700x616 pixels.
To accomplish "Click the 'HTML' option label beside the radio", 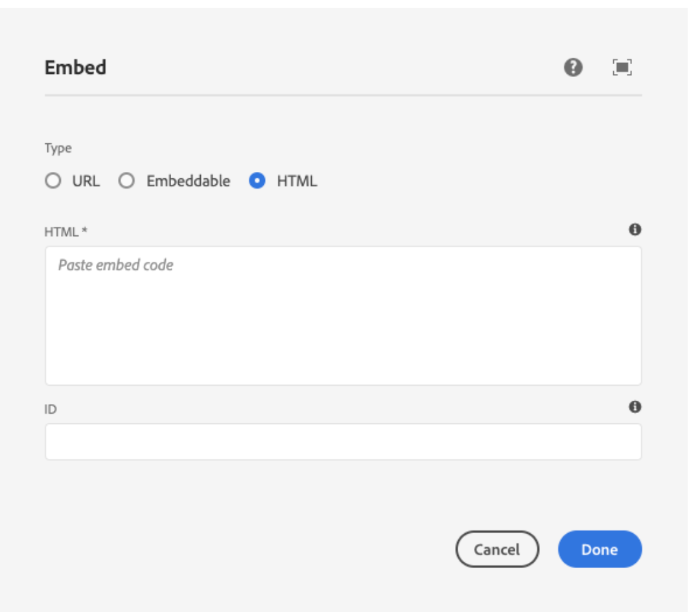I will 297,181.
